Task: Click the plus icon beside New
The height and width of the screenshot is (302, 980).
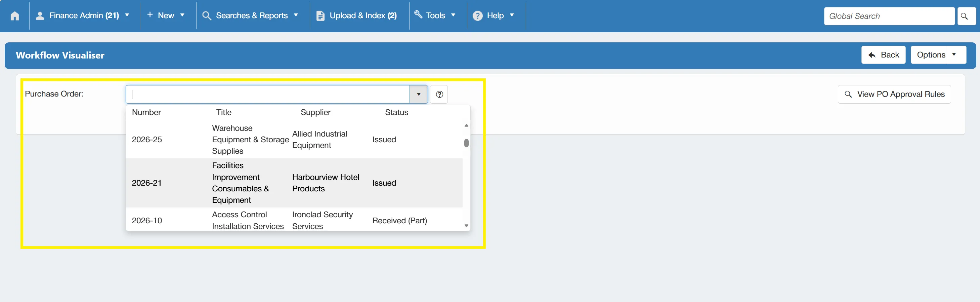Action: pyautogui.click(x=150, y=14)
